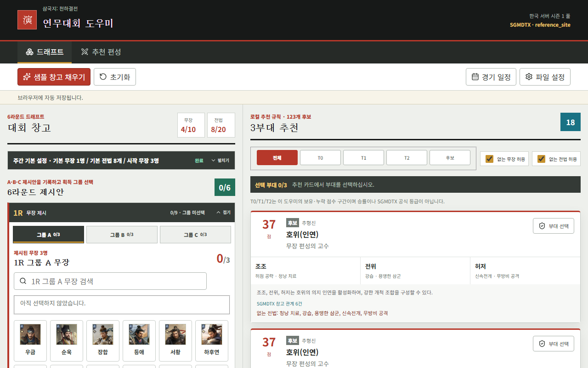The width and height of the screenshot is (588, 368).
Task: Expand 주간 기본 설정 with 펼치기
Action: (220, 161)
